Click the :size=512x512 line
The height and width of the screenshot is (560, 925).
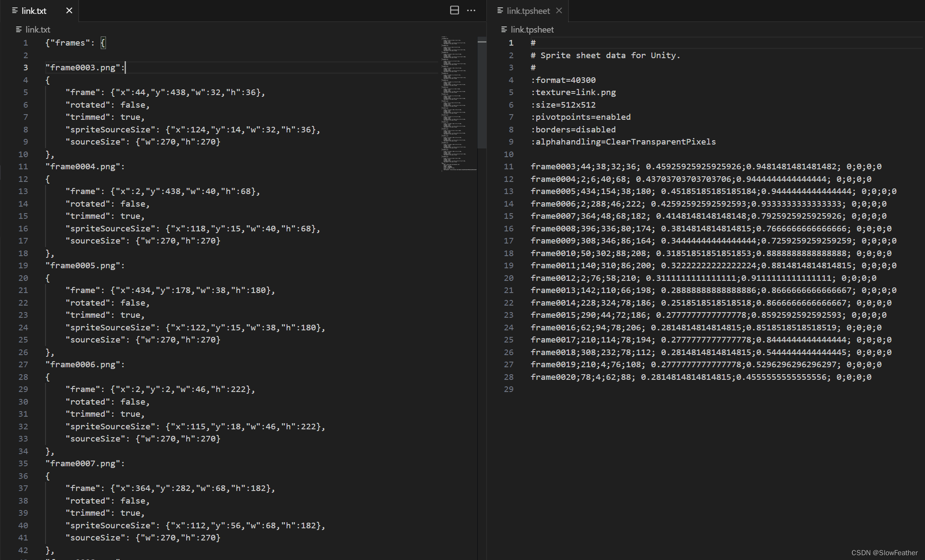(x=563, y=105)
